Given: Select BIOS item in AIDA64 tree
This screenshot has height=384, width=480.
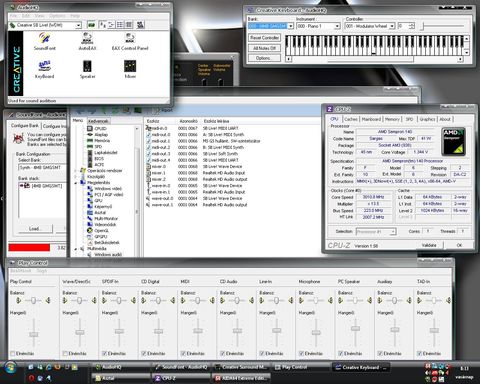Looking at the screenshot, I should tap(96, 159).
